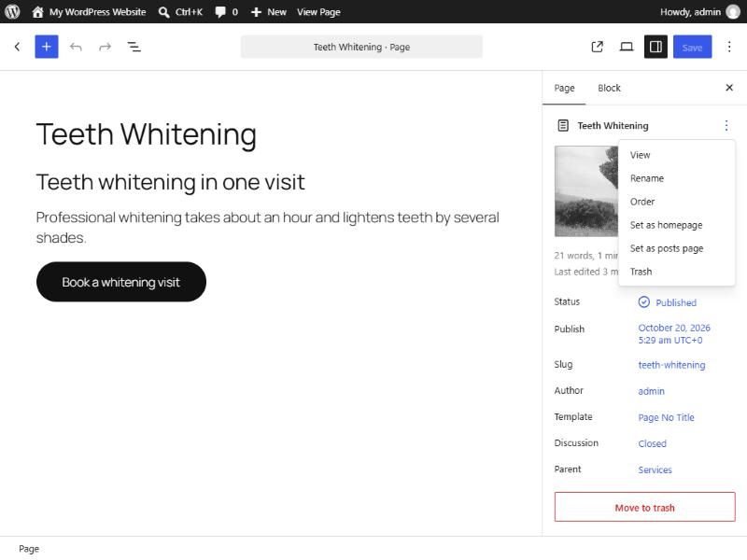View page in new tab icon
Screen dimensions: 747x560
[x=597, y=47]
